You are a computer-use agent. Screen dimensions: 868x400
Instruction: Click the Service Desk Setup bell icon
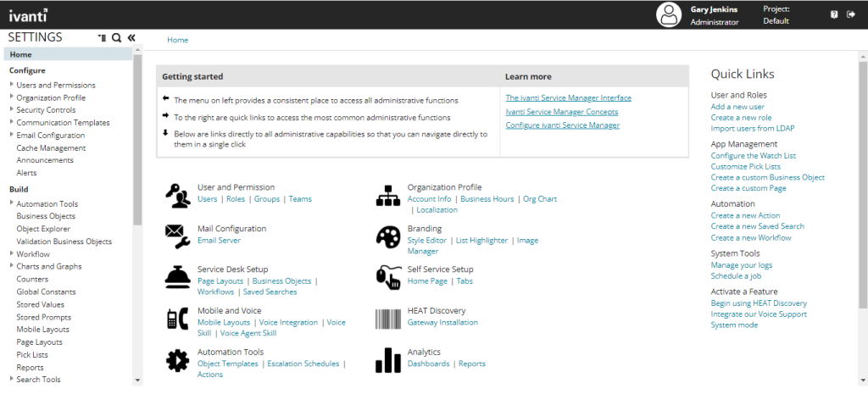click(178, 277)
